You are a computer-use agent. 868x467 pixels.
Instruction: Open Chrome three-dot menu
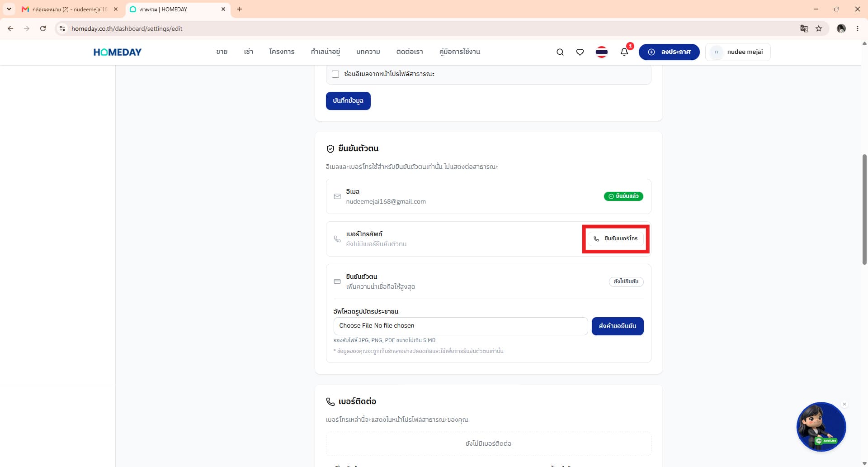pos(858,29)
